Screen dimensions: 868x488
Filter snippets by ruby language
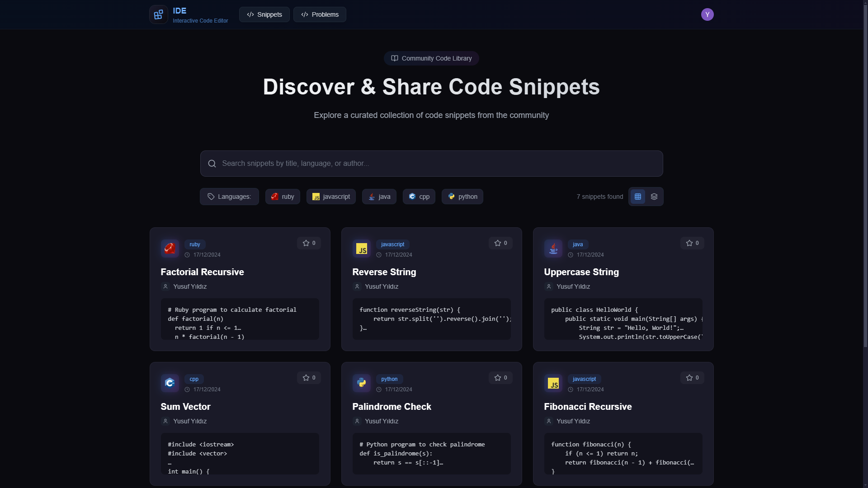pyautogui.click(x=283, y=197)
